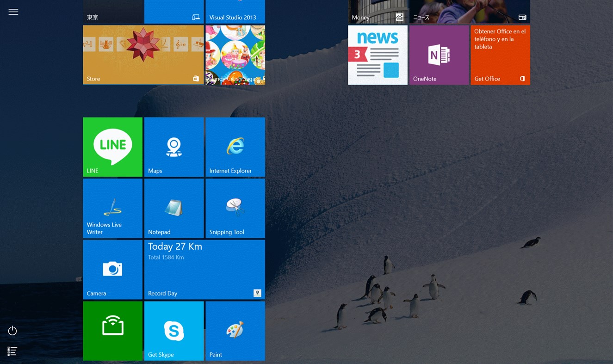The height and width of the screenshot is (364, 613).
Task: Open the ニュース news tile
Action: coord(469,12)
